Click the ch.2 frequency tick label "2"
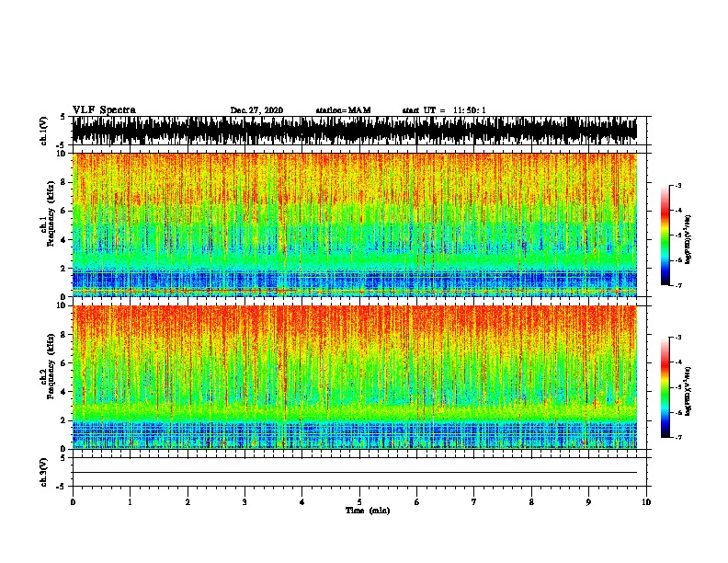 (x=63, y=420)
